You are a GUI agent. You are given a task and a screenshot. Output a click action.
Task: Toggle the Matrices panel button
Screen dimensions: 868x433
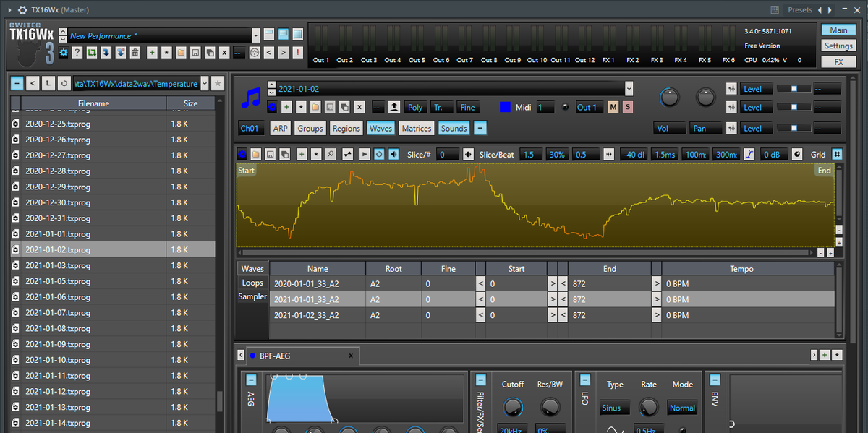click(416, 128)
